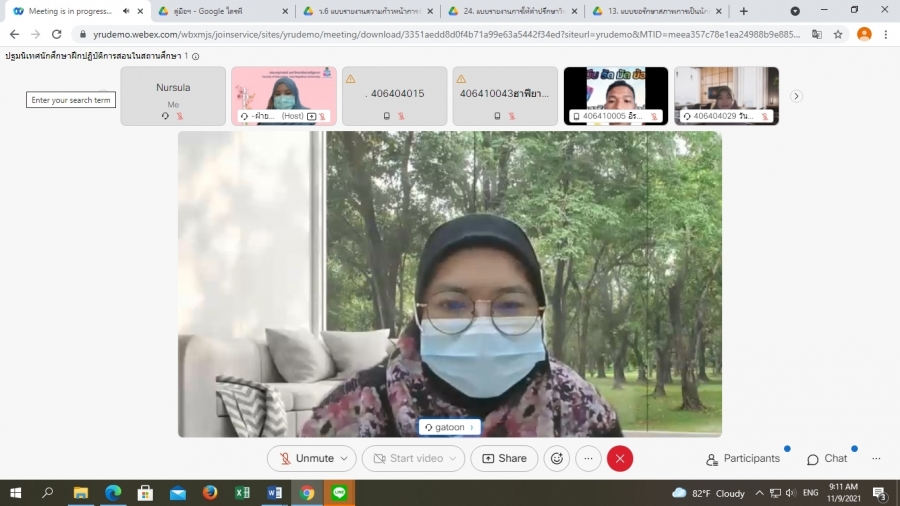This screenshot has width=900, height=506.
Task: Open the Participants panel
Action: point(742,458)
